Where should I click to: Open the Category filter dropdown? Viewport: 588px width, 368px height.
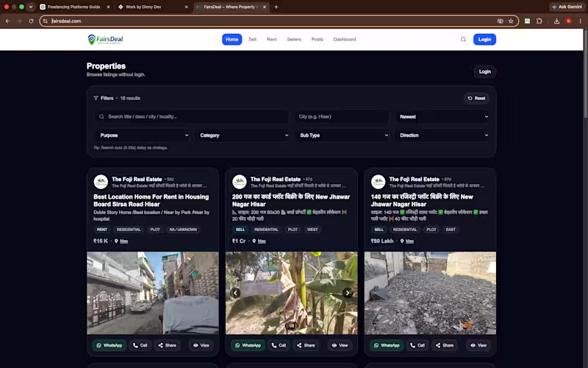(x=243, y=135)
